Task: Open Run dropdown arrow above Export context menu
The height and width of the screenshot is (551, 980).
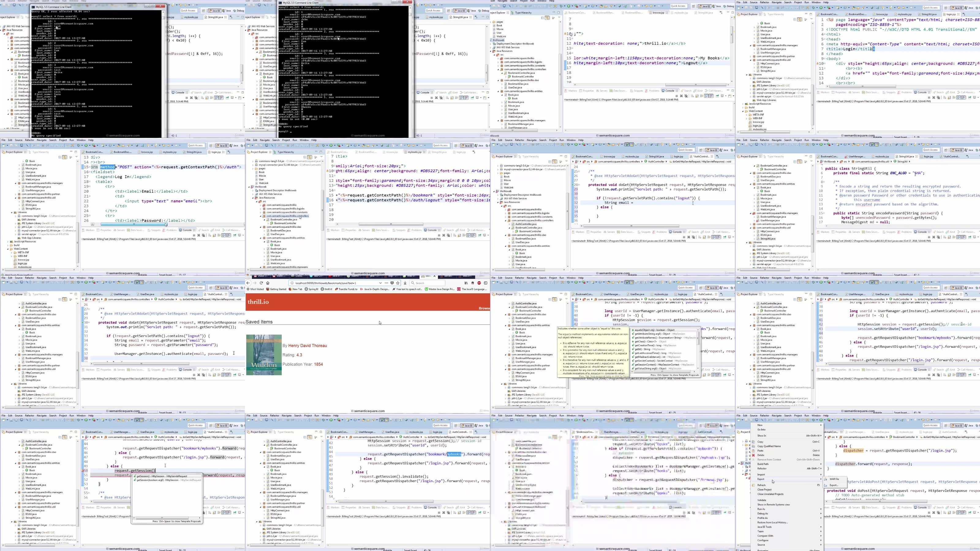Action: (825, 420)
